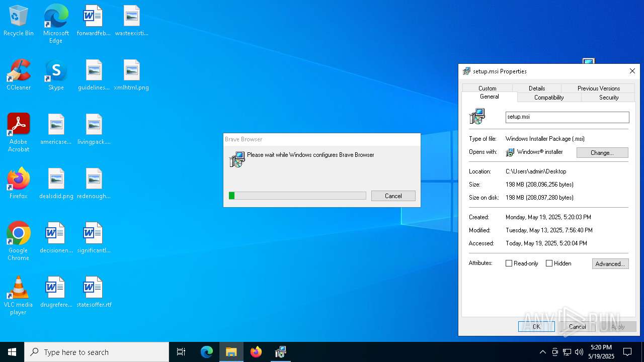Open Google Chrome desktop shortcut
The width and height of the screenshot is (644, 362).
click(x=19, y=241)
